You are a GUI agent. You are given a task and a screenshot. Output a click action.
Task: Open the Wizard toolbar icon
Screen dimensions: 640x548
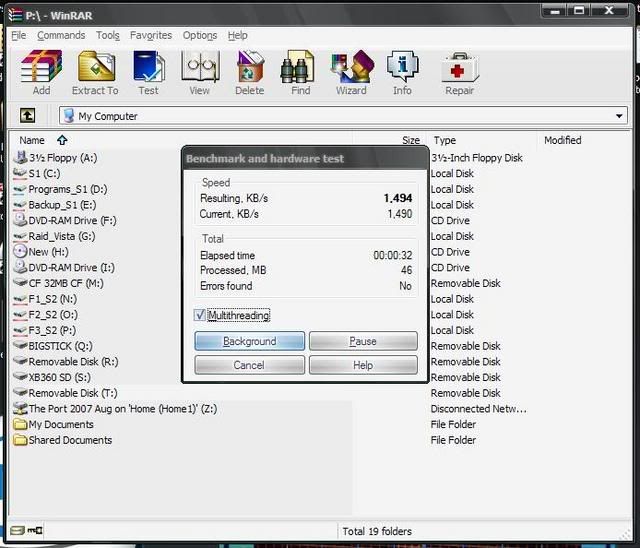pos(352,67)
